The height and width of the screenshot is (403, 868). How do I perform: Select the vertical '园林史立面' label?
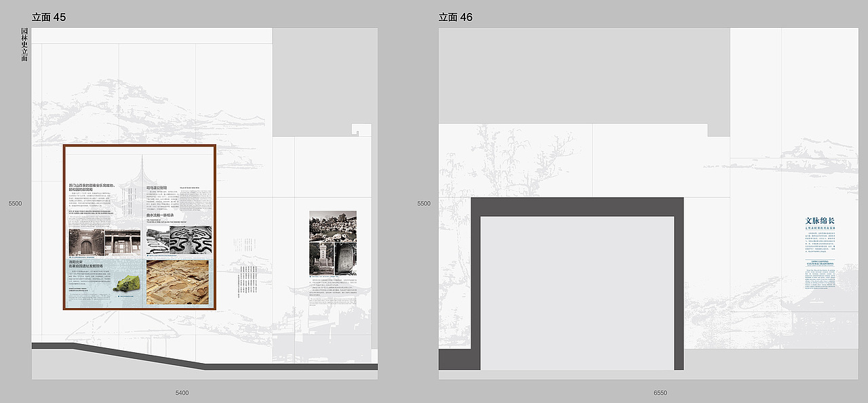point(24,45)
